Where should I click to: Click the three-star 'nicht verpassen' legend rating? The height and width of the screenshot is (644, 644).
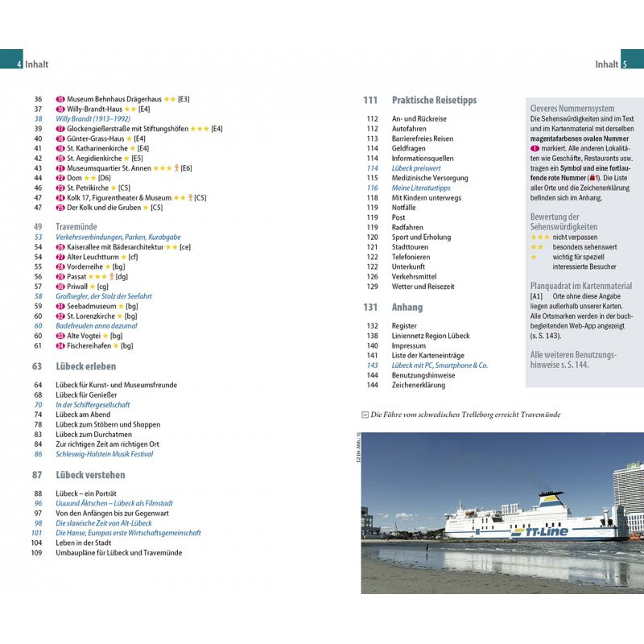539,237
